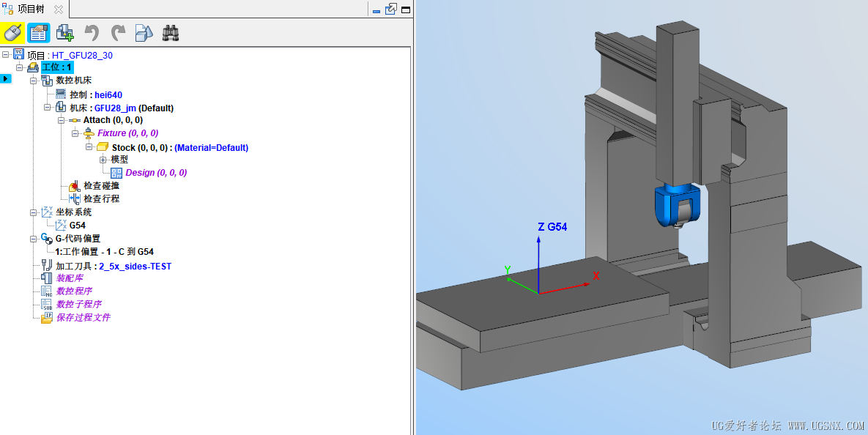This screenshot has height=435, width=868.
Task: Select 控制 : hei640 tree item
Action: click(96, 94)
